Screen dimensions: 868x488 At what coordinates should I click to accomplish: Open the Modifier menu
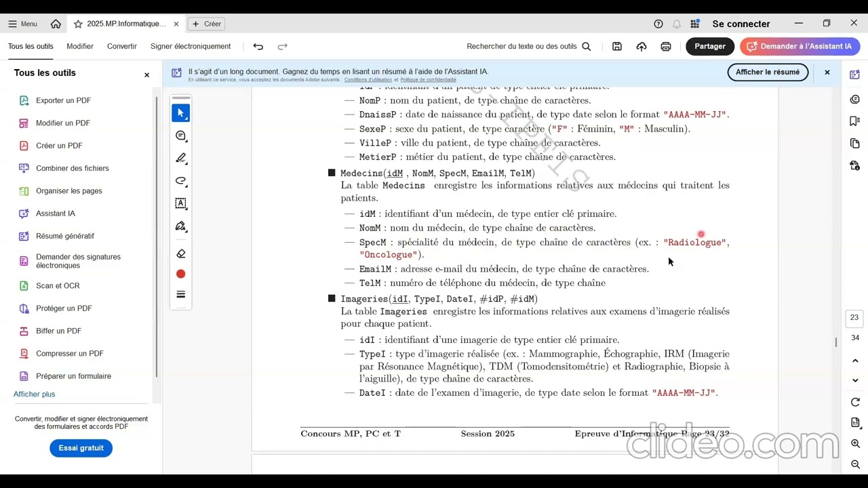click(x=80, y=46)
